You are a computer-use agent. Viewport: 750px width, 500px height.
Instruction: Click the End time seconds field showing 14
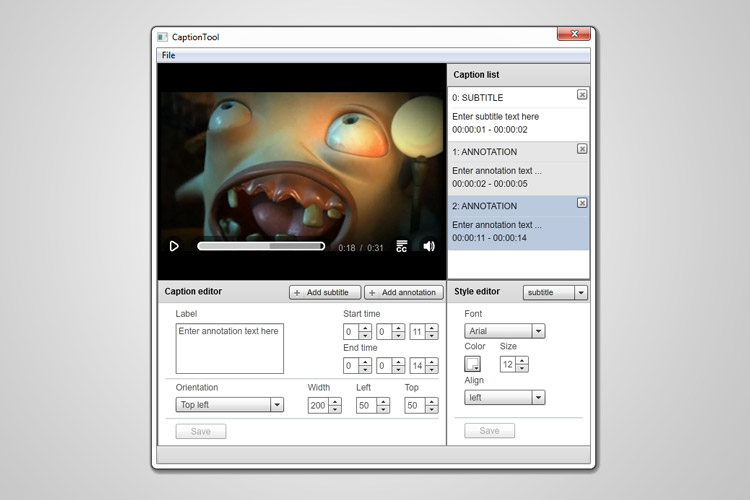point(418,366)
